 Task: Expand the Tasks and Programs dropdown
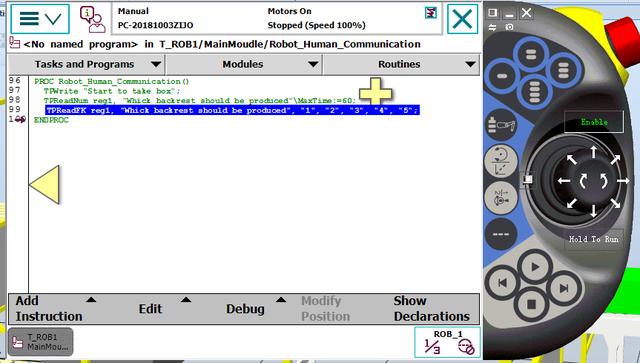point(86,65)
